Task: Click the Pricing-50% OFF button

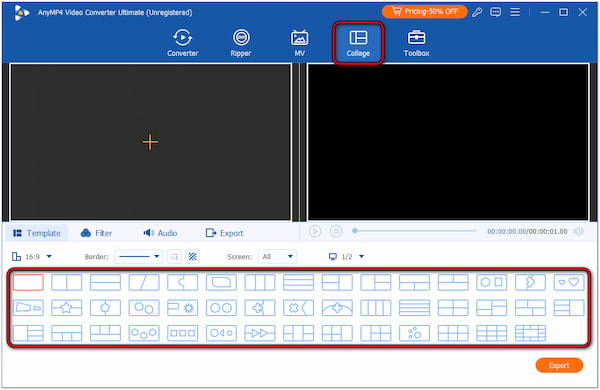Action: tap(424, 11)
